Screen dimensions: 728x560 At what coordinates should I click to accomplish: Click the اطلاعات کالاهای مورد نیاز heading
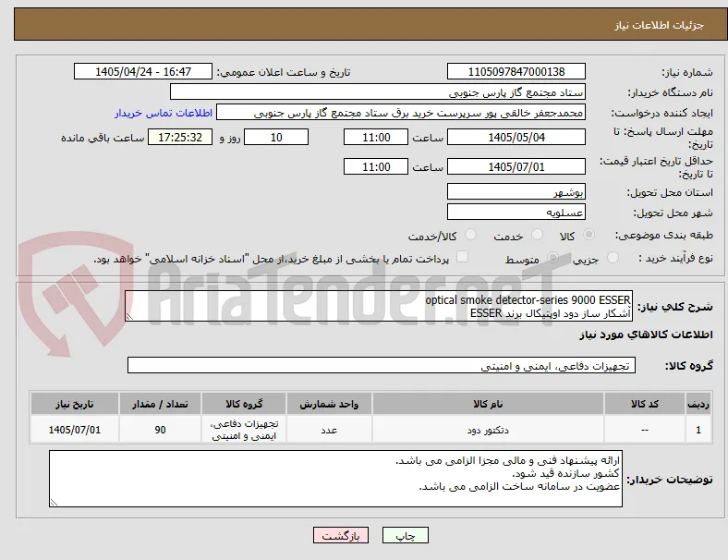(646, 335)
